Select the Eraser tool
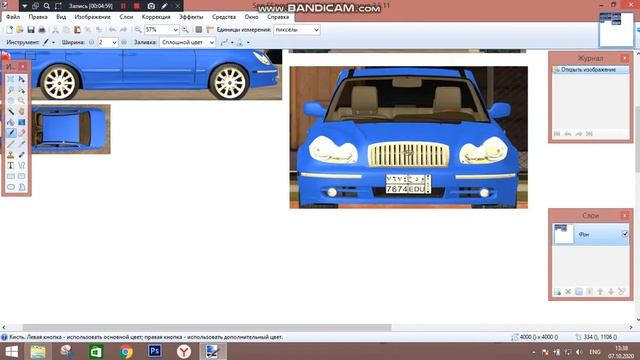 [21, 133]
